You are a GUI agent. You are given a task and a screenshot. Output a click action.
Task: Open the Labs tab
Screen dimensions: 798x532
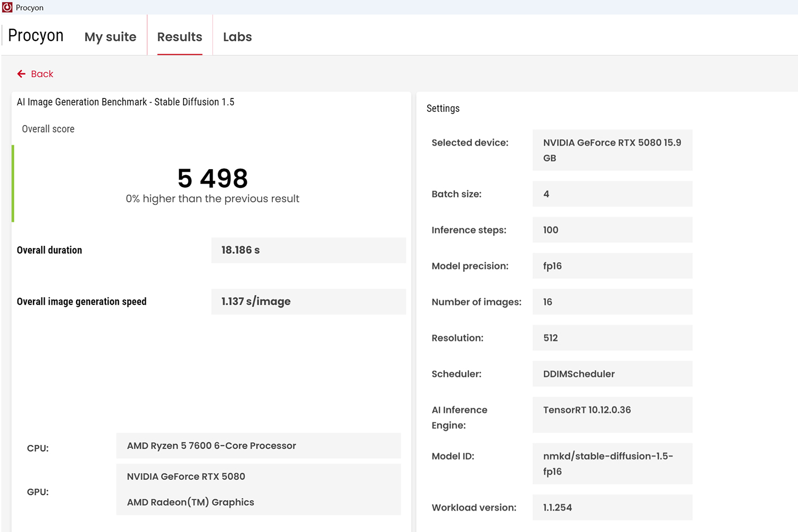(x=237, y=37)
